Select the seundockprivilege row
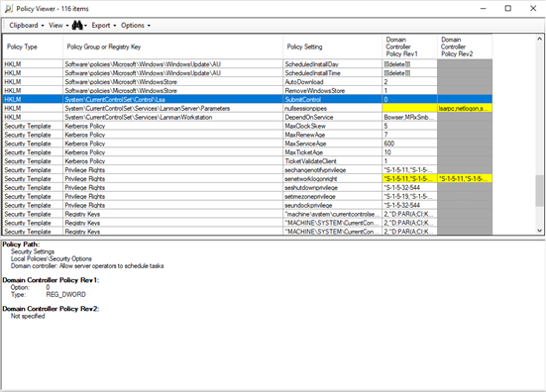 247,205
